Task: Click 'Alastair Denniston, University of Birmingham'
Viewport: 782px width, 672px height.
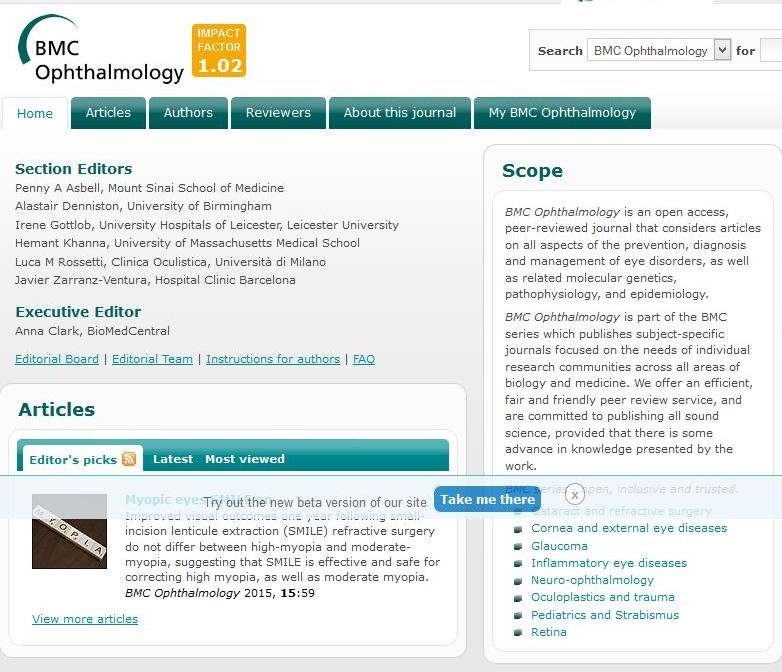Action: point(143,206)
